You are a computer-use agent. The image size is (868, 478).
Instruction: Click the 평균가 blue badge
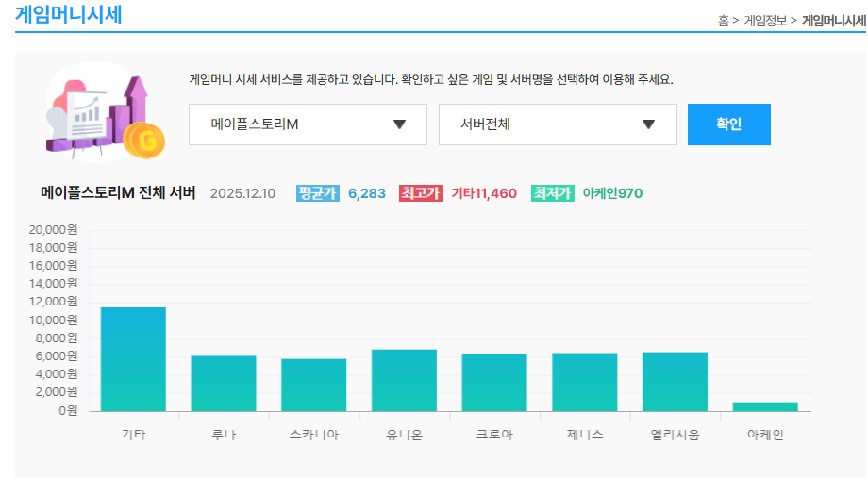click(318, 193)
